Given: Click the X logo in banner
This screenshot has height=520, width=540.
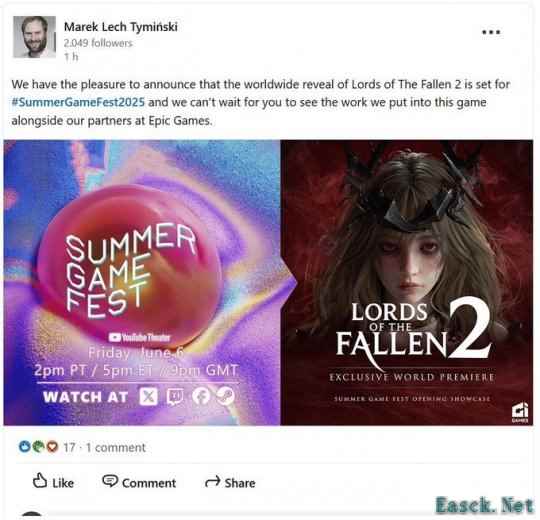Looking at the screenshot, I should pos(148,397).
